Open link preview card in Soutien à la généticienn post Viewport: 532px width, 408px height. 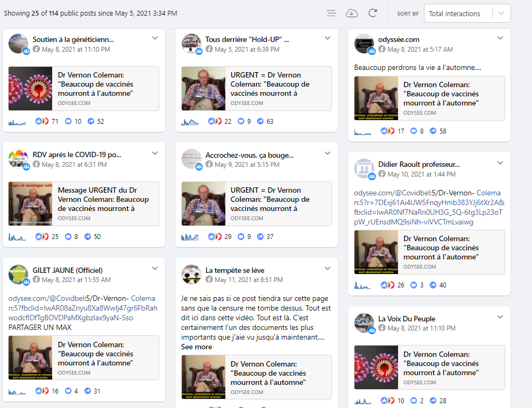84,89
